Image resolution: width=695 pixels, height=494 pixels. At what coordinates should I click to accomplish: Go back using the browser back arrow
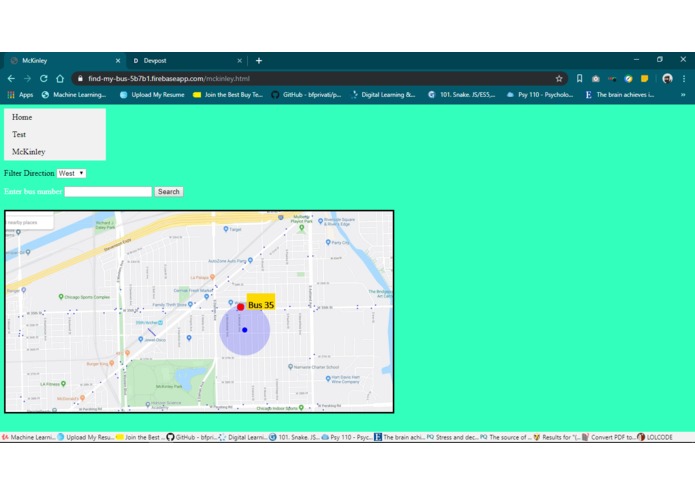[11, 78]
